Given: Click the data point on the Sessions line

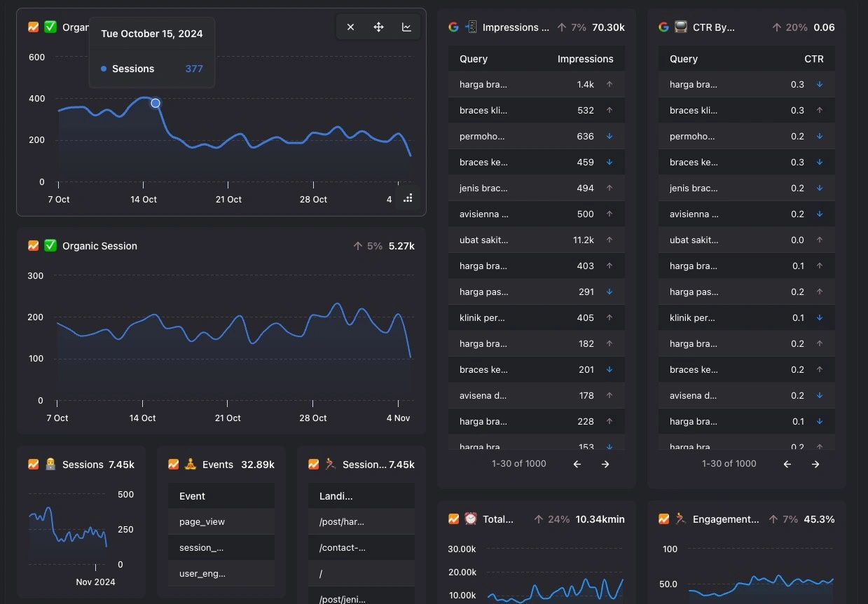Looking at the screenshot, I should tap(156, 103).
